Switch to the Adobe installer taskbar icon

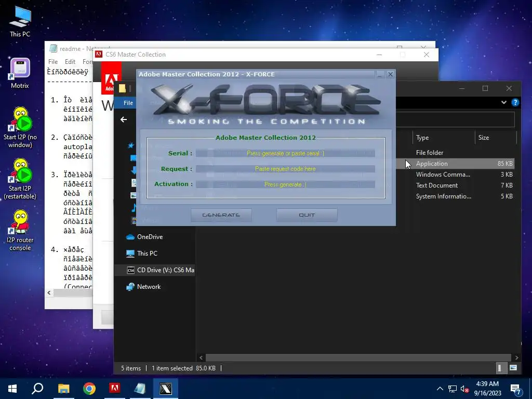[115, 389]
